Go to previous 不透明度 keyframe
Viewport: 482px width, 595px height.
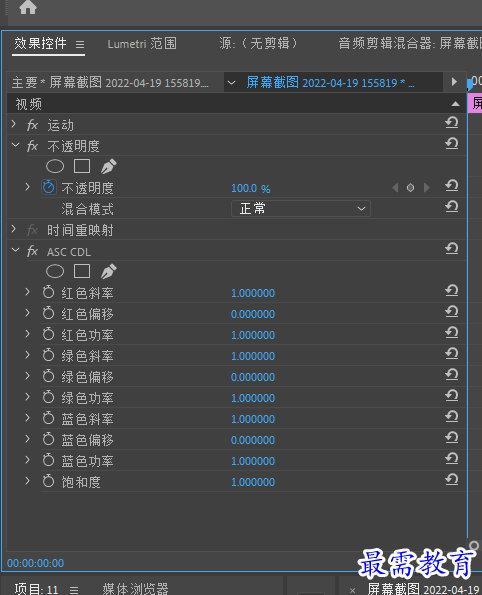395,187
